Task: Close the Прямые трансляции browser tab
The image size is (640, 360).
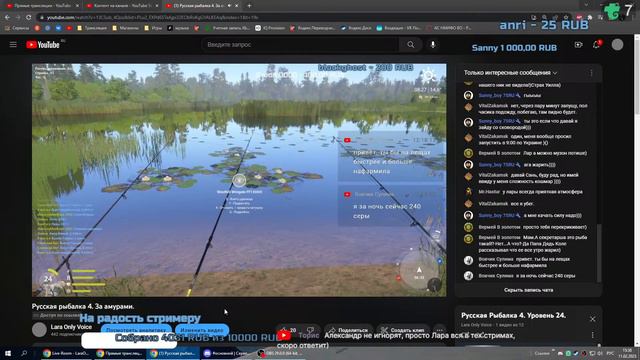Action: click(77, 6)
